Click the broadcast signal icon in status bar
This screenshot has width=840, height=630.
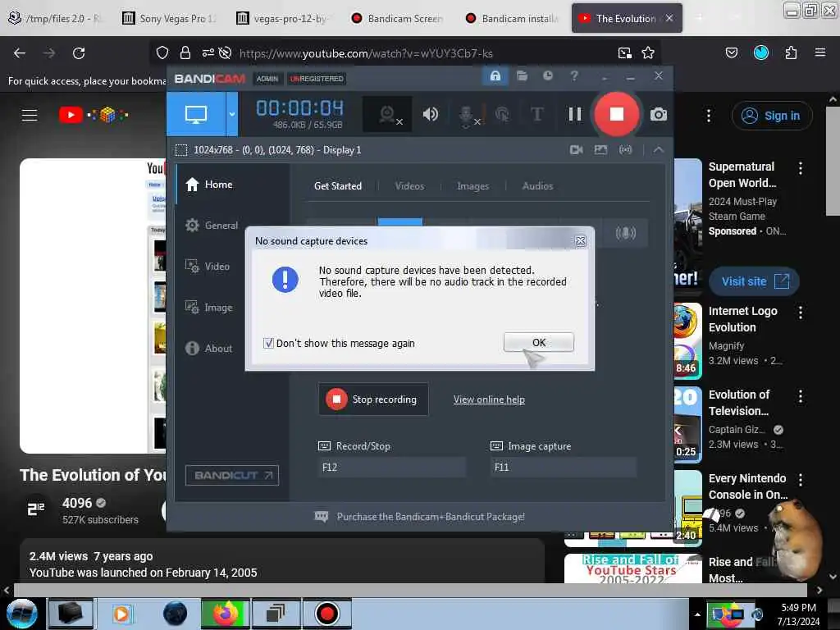pyautogui.click(x=625, y=150)
